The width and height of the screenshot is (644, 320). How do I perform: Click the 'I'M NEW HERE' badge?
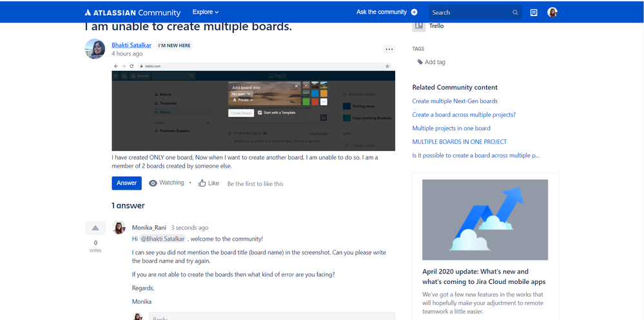tap(175, 46)
